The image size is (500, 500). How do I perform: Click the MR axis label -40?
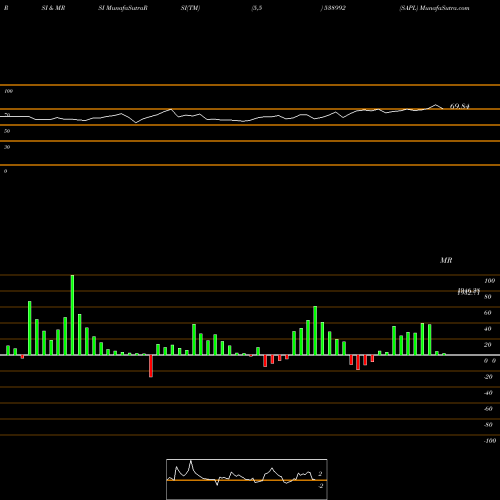point(488,393)
